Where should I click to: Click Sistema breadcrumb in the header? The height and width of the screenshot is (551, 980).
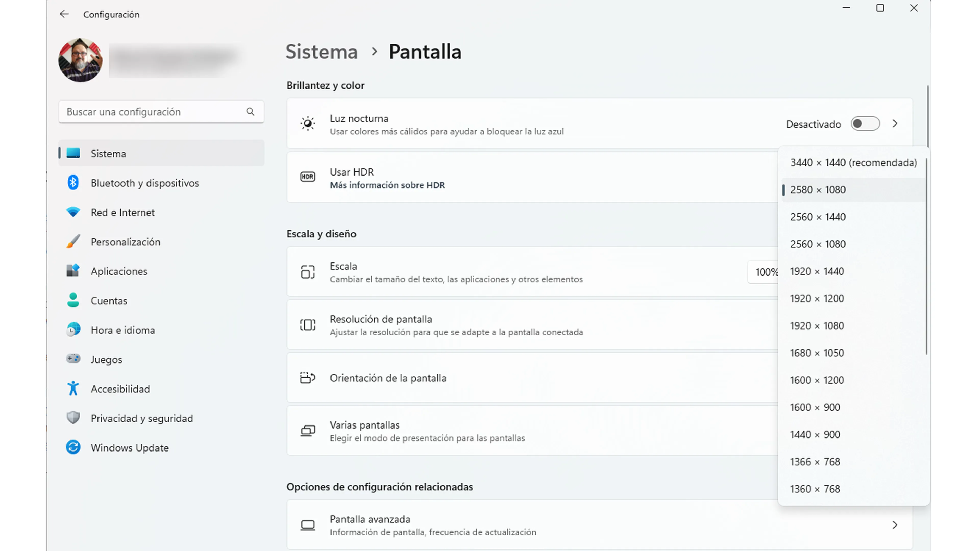coord(322,52)
